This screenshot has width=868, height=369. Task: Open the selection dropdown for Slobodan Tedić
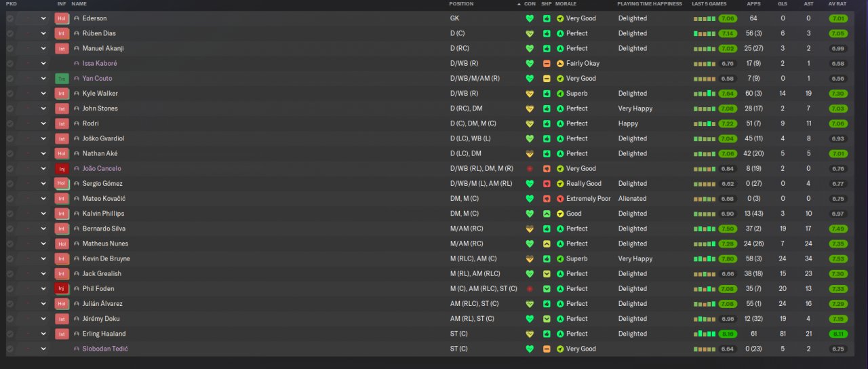point(43,349)
